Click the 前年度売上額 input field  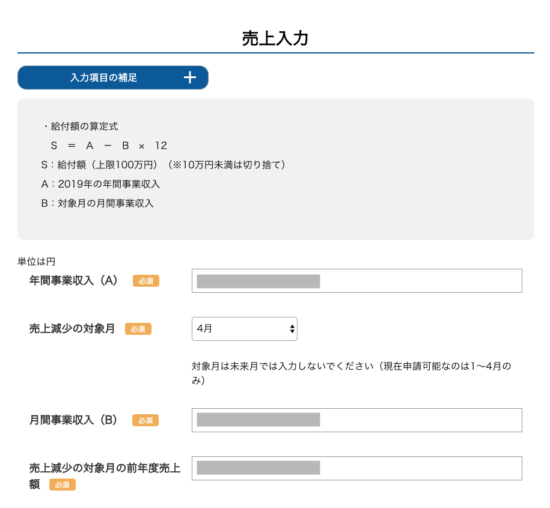pyautogui.click(x=357, y=468)
